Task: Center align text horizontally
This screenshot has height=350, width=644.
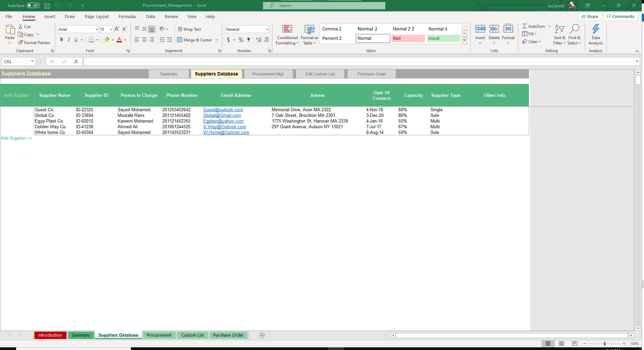Action: [x=144, y=40]
